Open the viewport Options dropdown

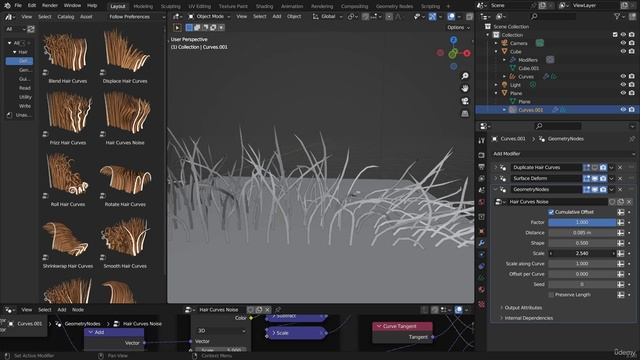458,28
